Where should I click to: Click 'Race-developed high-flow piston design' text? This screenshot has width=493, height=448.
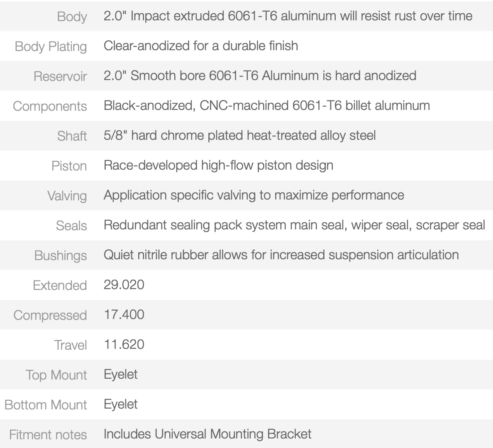(219, 166)
